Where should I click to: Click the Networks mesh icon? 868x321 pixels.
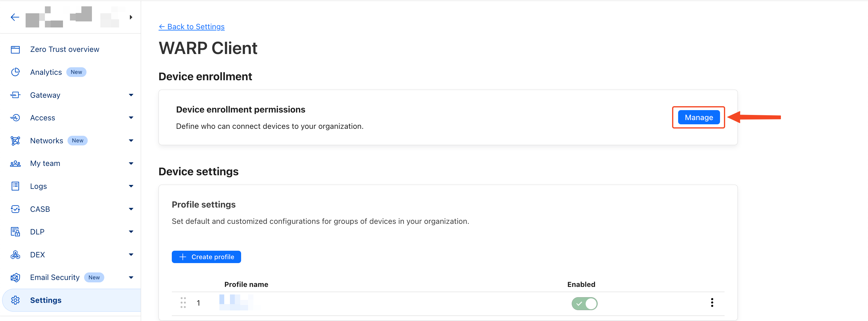click(15, 141)
